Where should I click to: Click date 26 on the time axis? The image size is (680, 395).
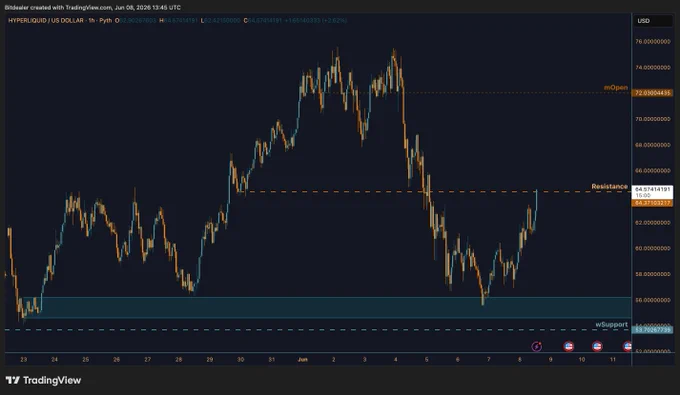pos(116,359)
